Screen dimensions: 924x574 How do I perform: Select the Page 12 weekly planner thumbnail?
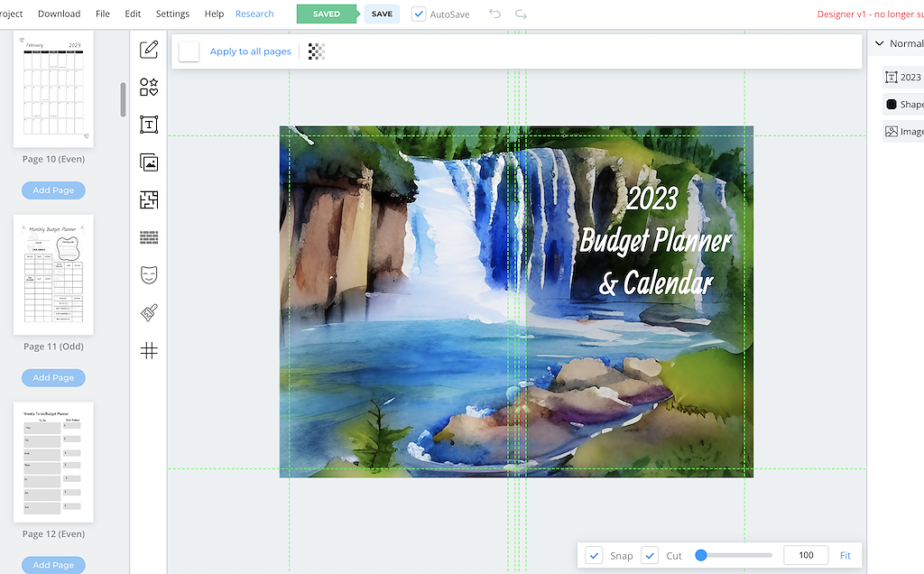[x=53, y=462]
